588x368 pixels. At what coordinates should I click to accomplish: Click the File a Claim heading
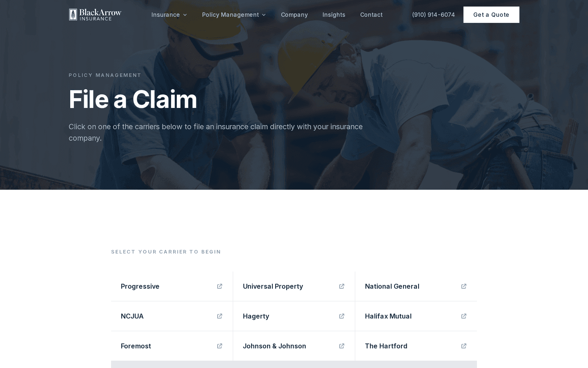click(133, 99)
